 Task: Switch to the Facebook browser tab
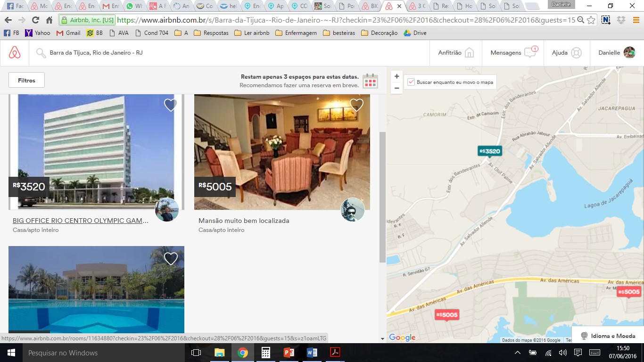15,7
